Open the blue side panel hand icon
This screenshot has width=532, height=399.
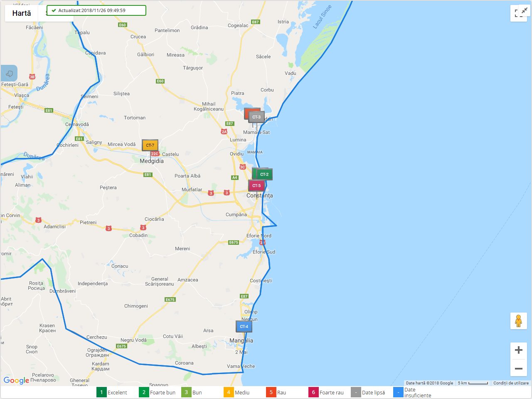point(9,74)
